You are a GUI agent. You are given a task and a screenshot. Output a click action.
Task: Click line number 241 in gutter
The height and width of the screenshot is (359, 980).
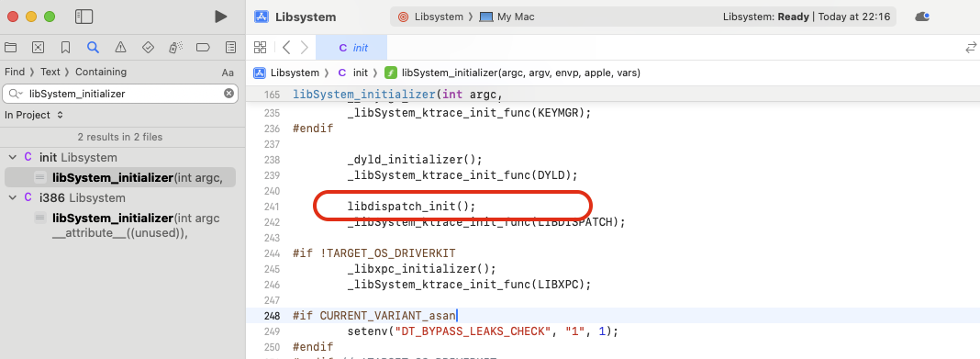click(272, 207)
